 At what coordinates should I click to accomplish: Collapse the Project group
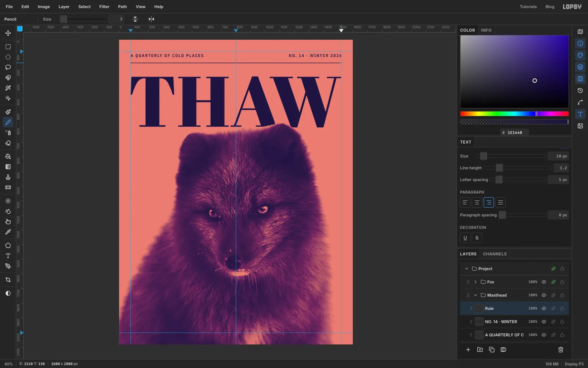(x=467, y=269)
